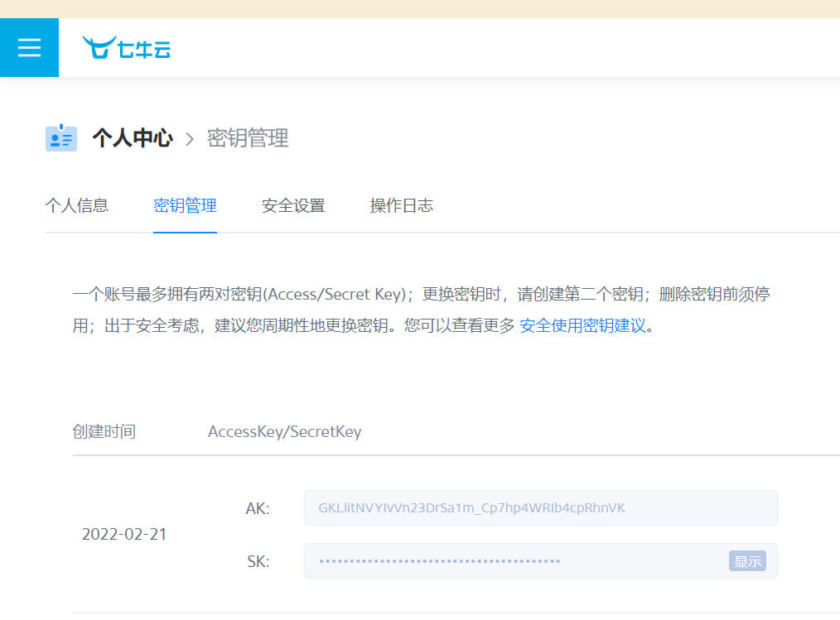Open the hamburger menu
Viewport: 840px width, 620px height.
(x=29, y=48)
